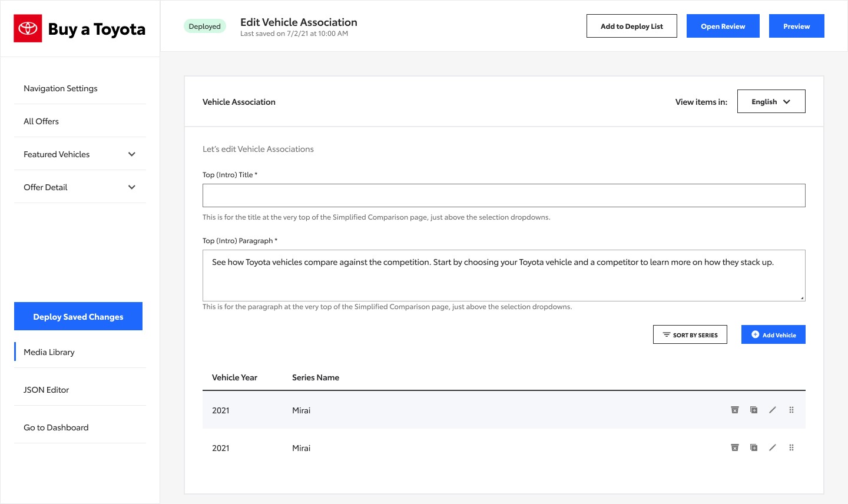The image size is (848, 504).
Task: Click Open Review button
Action: pos(723,26)
